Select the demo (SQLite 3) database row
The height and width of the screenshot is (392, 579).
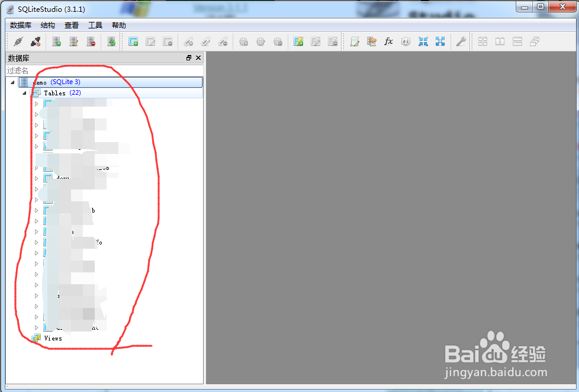coord(111,82)
